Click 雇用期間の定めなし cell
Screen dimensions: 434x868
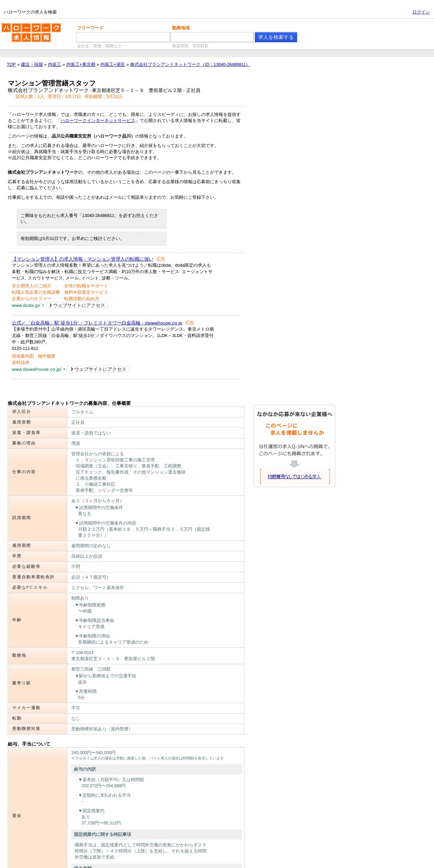[155, 546]
